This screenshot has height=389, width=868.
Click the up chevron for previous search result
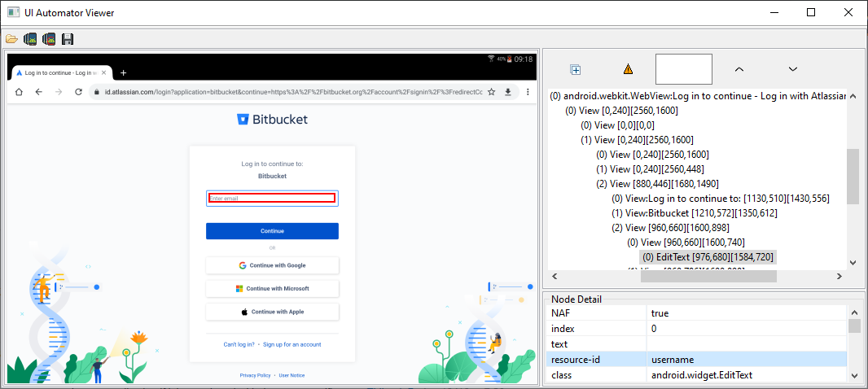739,69
